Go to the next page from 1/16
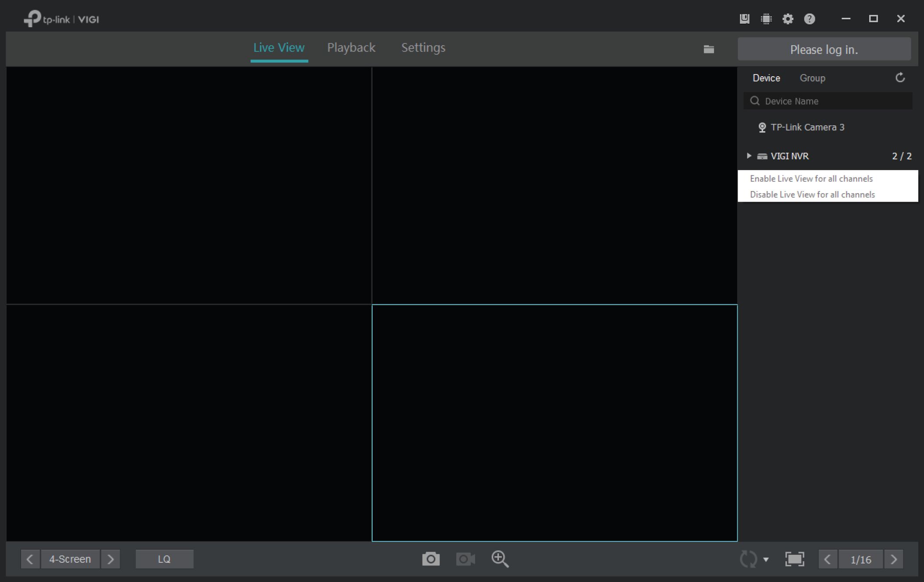Screen dimensions: 924x582 [893, 560]
